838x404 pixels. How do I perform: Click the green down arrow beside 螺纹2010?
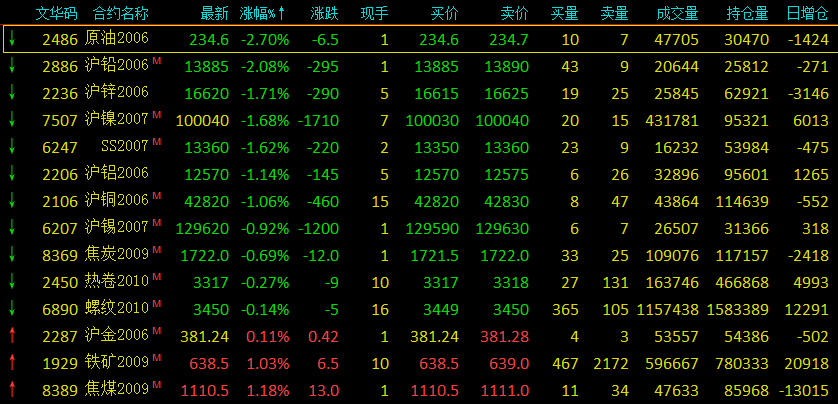(x=12, y=308)
